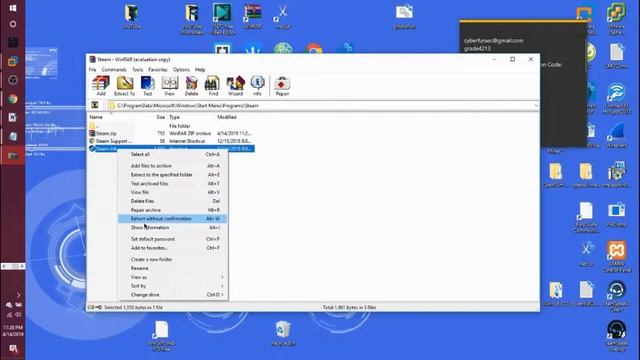
Task: Choose Repair archive in context menu
Action: click(x=173, y=210)
